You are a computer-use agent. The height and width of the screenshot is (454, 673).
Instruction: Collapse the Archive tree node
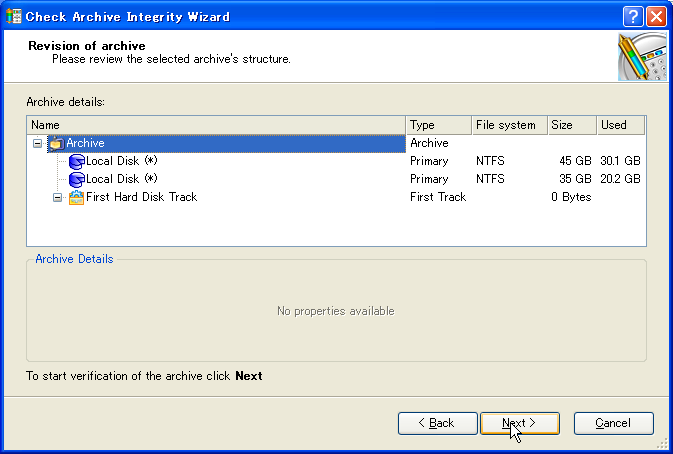tap(38, 143)
